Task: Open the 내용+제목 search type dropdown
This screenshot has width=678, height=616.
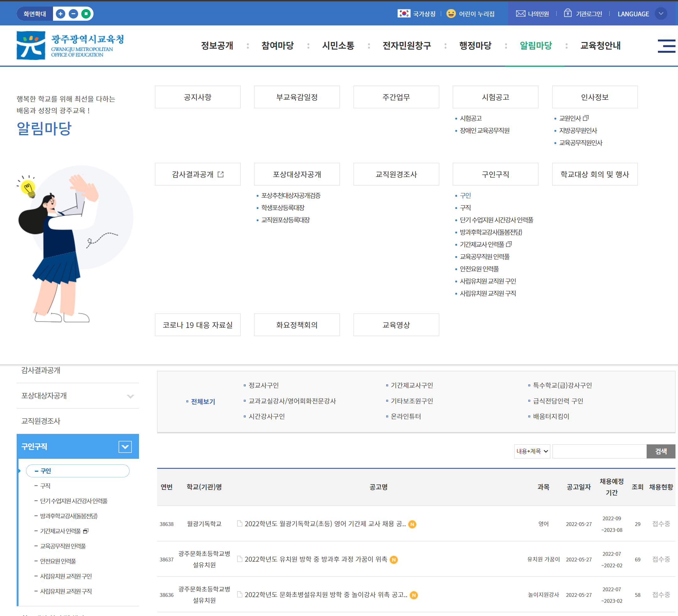Action: 532,451
